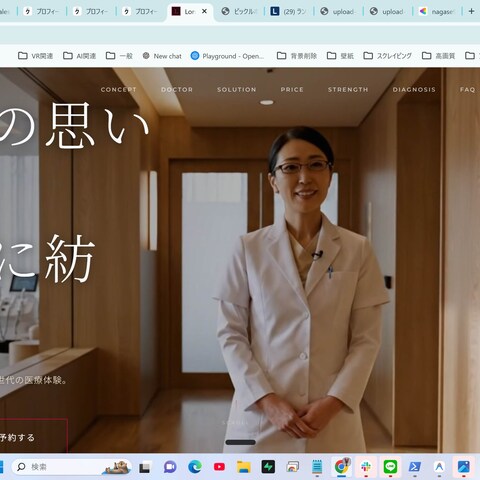Open the 一般 bookmark folder
Screen dimensions: 480x480
[119, 56]
